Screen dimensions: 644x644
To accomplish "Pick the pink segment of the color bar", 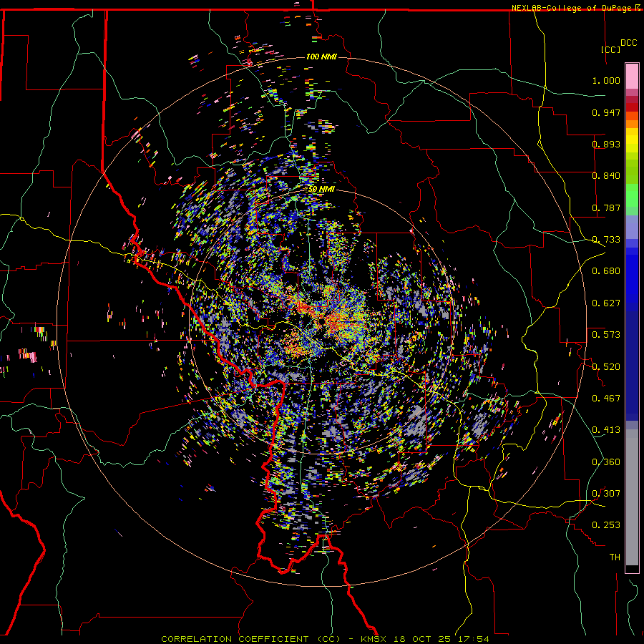I will click(x=632, y=76).
